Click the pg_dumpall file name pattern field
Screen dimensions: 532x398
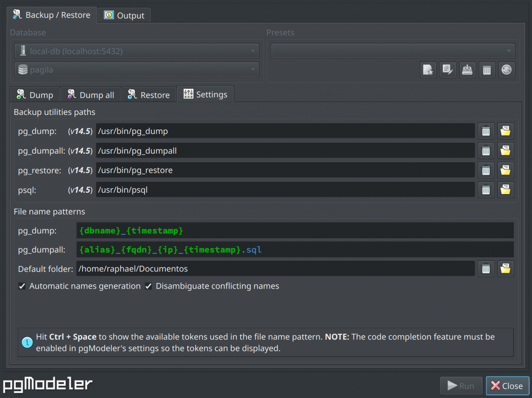295,250
